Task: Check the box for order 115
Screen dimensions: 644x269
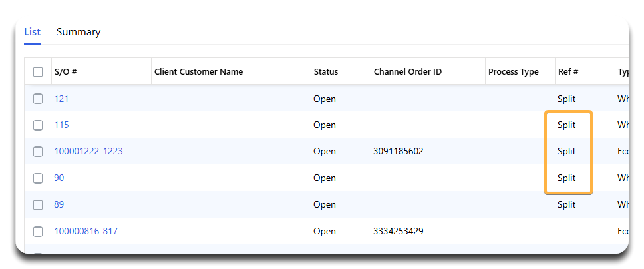Action: coord(38,125)
